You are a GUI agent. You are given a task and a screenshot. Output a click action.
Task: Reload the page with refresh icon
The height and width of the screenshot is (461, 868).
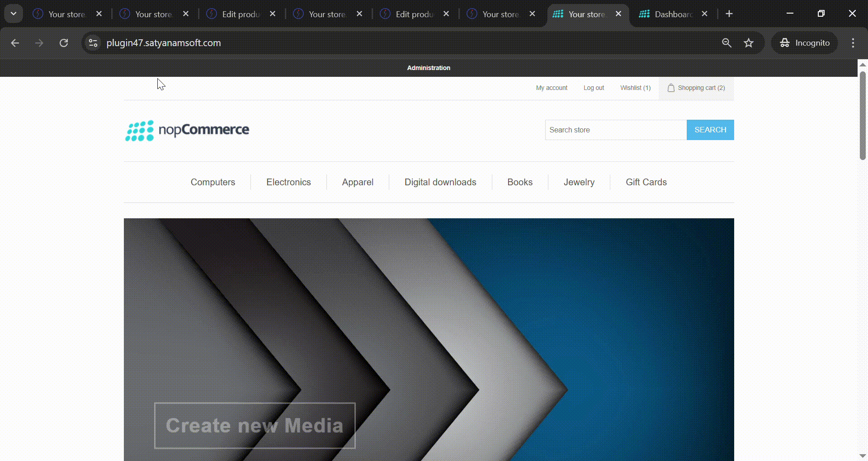click(x=64, y=43)
